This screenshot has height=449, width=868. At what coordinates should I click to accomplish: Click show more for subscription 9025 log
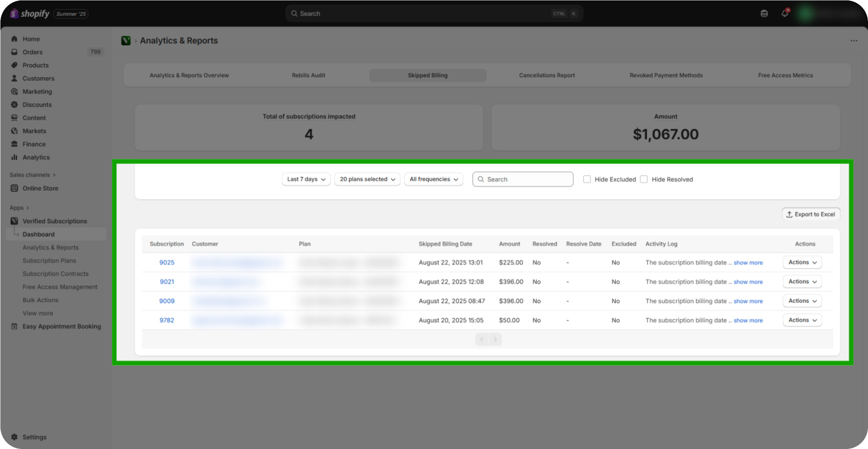748,263
